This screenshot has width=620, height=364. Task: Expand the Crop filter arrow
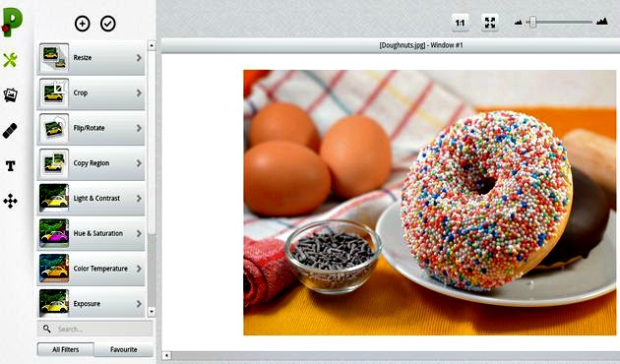139,92
